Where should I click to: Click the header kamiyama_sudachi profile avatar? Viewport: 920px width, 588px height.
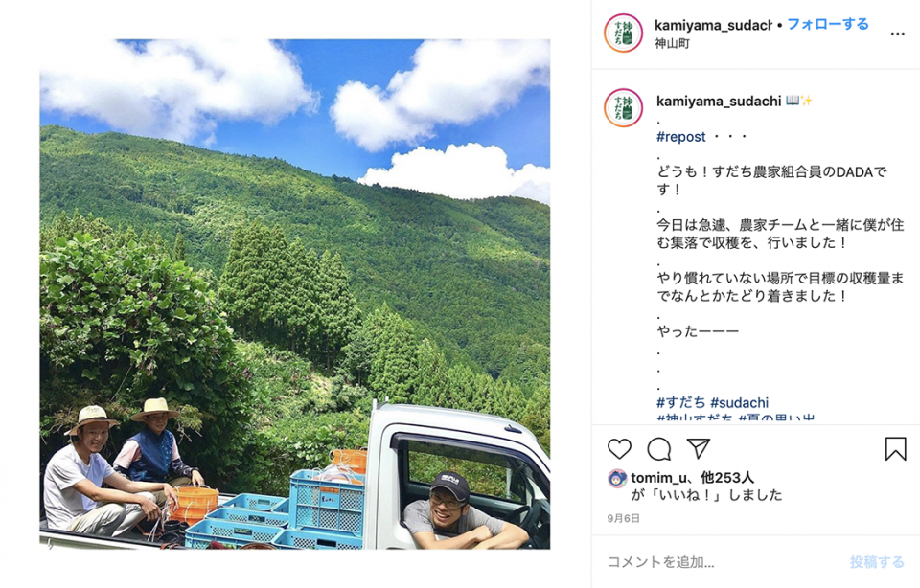pos(623,33)
